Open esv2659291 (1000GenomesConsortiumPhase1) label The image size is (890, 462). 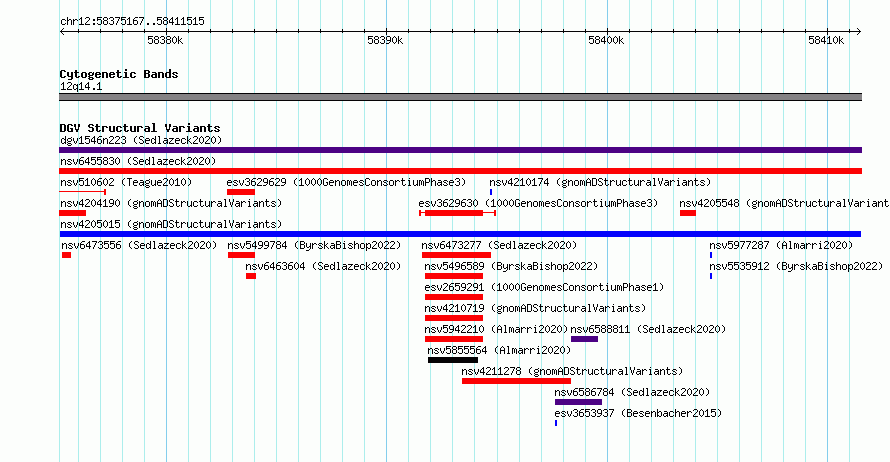[x=544, y=287]
